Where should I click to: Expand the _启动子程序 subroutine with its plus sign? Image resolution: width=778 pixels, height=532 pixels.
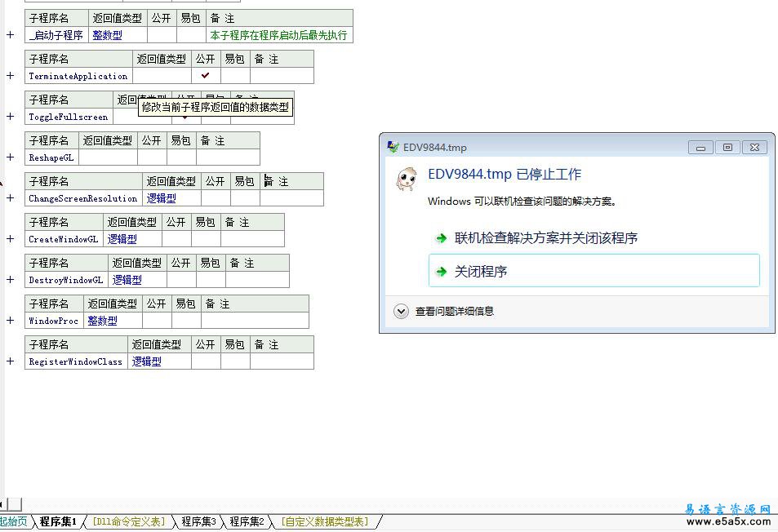pyautogui.click(x=11, y=35)
